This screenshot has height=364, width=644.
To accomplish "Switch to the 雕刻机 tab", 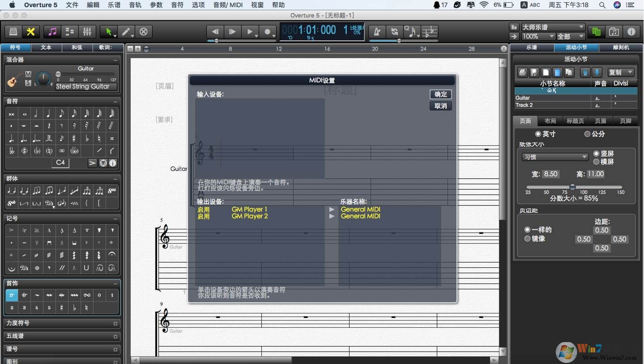I will pos(620,47).
